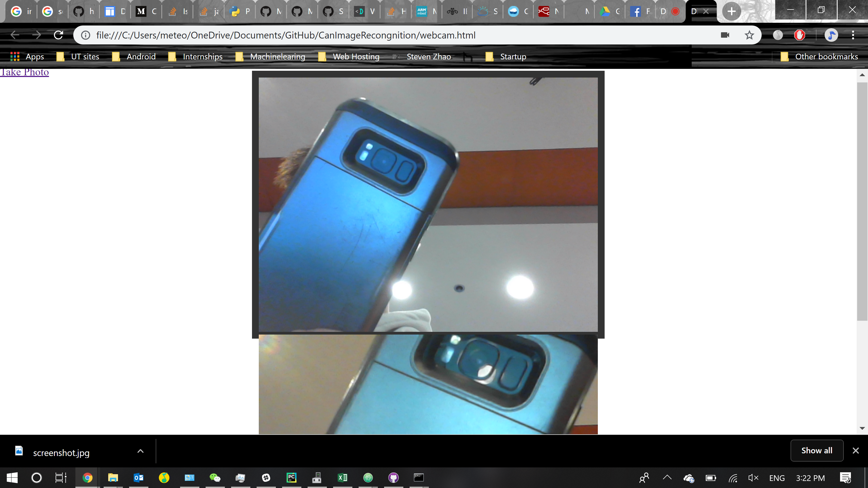Click the Take Photo link
The height and width of the screenshot is (488, 868).
click(25, 72)
